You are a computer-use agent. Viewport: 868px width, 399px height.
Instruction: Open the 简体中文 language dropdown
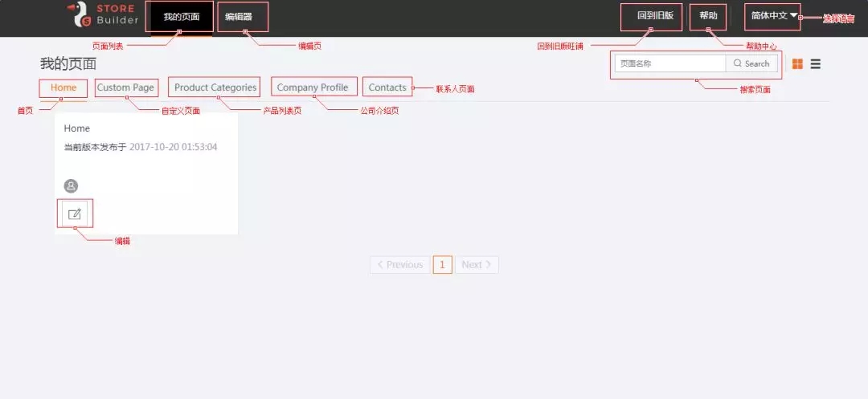click(773, 16)
